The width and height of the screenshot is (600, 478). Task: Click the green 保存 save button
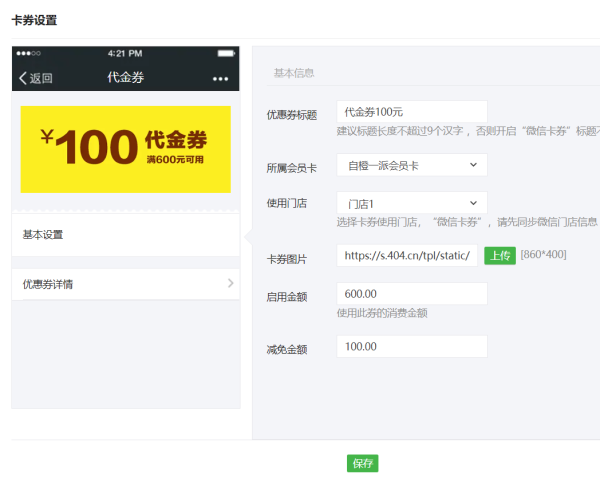[362, 463]
